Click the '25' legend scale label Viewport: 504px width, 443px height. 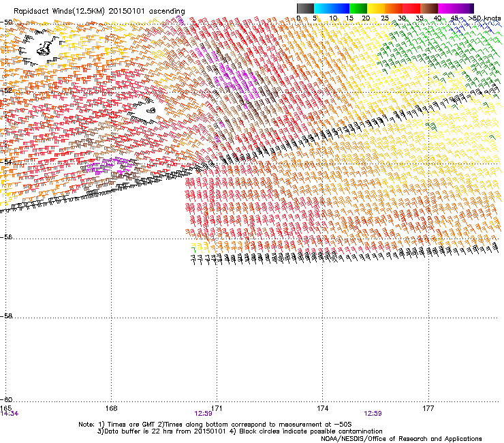pos(384,18)
